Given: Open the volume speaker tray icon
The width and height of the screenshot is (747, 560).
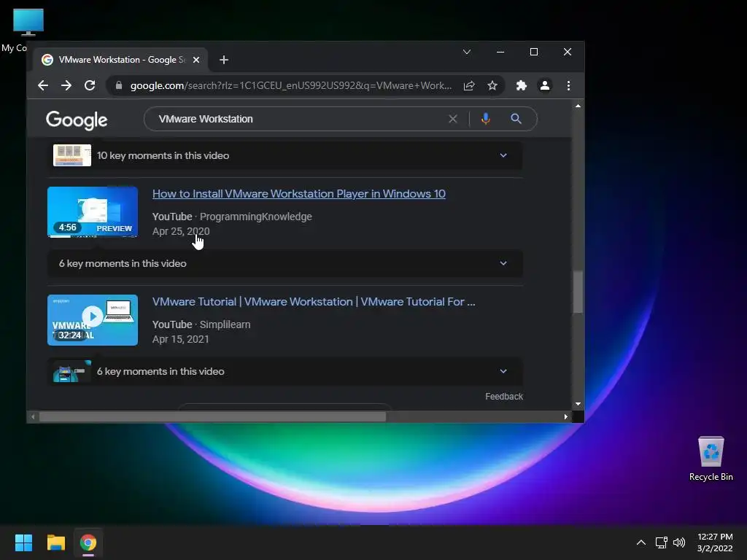Looking at the screenshot, I should point(679,542).
